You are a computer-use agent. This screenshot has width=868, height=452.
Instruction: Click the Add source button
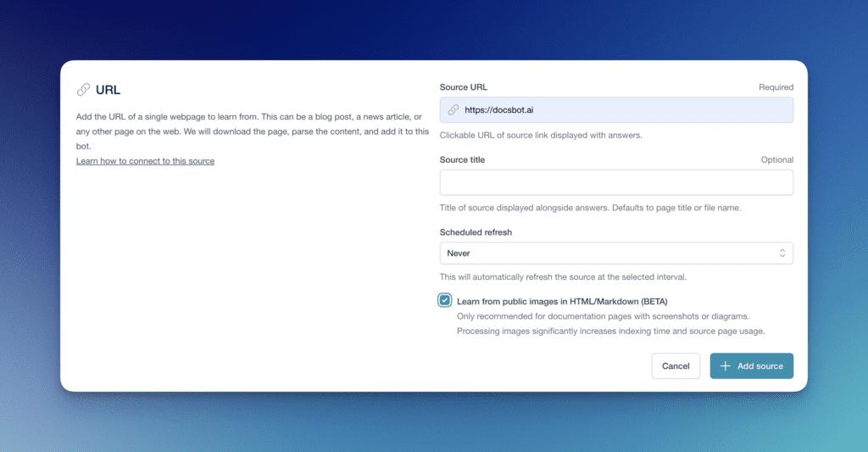point(751,366)
